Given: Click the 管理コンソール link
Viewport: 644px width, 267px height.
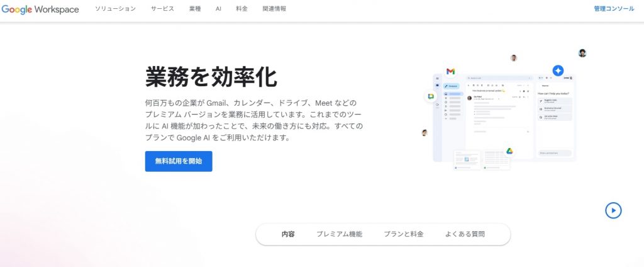Looking at the screenshot, I should point(614,9).
